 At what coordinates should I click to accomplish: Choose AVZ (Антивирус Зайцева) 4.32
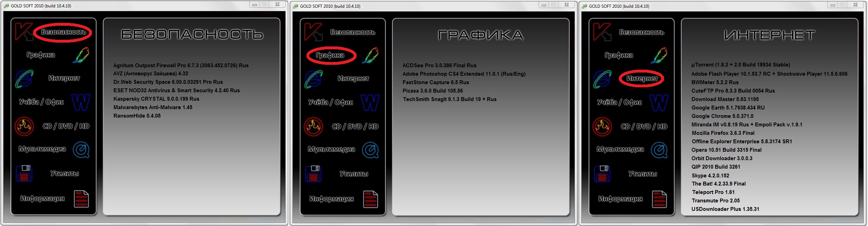(151, 74)
